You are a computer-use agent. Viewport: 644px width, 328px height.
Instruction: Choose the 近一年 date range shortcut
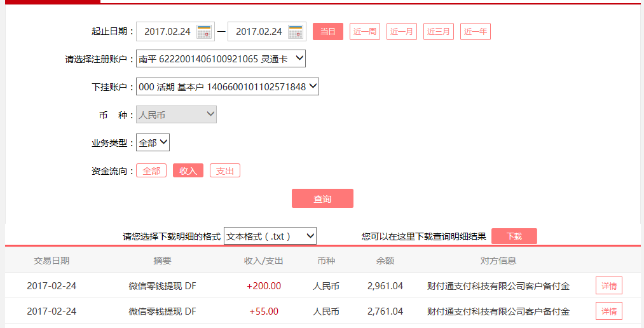tap(476, 32)
